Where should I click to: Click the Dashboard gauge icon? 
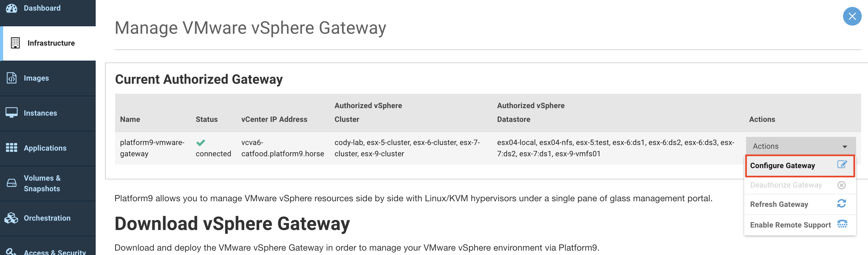[12, 8]
